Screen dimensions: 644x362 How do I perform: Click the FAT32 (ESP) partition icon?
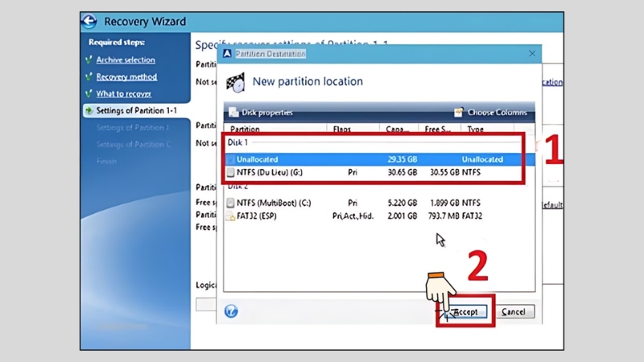point(231,216)
